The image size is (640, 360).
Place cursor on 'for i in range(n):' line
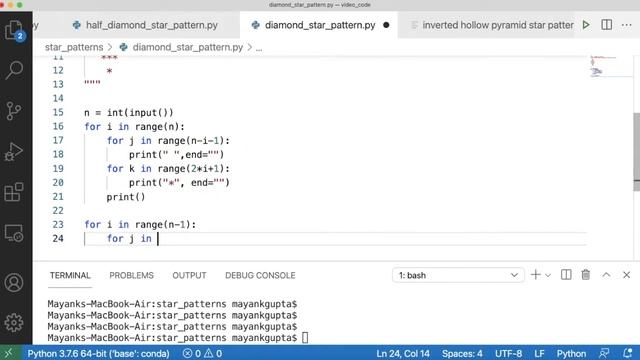pyautogui.click(x=135, y=127)
